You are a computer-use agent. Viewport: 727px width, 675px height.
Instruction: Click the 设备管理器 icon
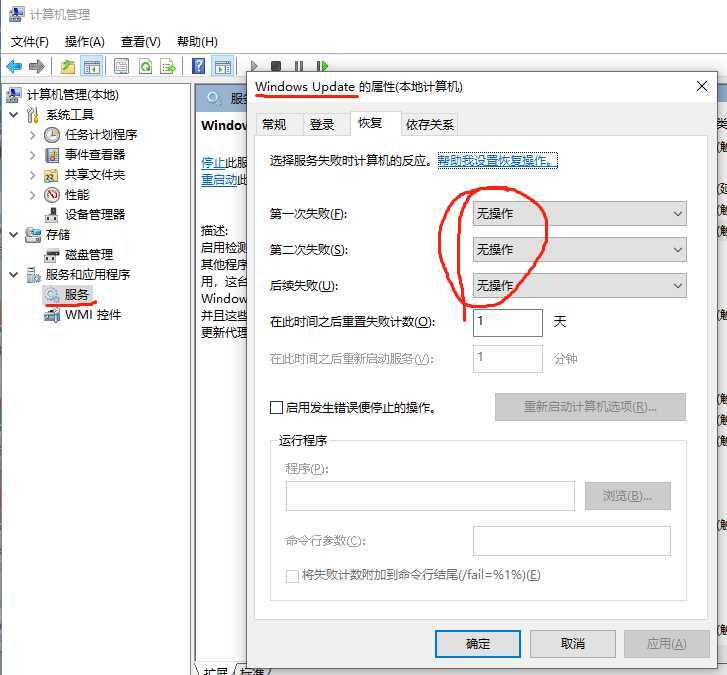point(51,215)
